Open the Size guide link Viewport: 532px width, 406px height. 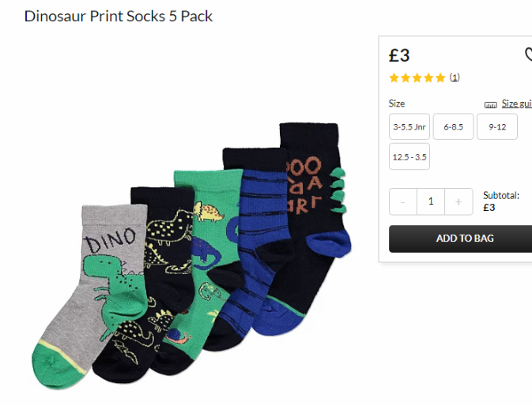coord(516,103)
